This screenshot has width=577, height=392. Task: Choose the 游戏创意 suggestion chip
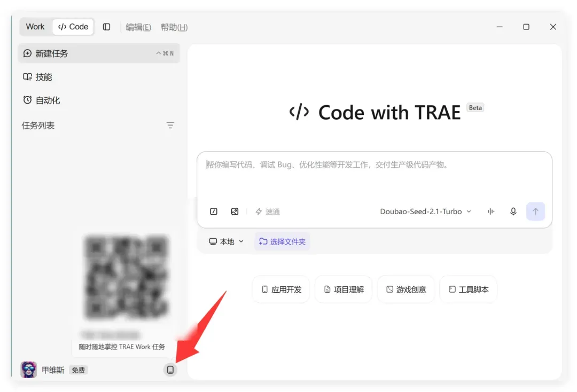coord(406,289)
